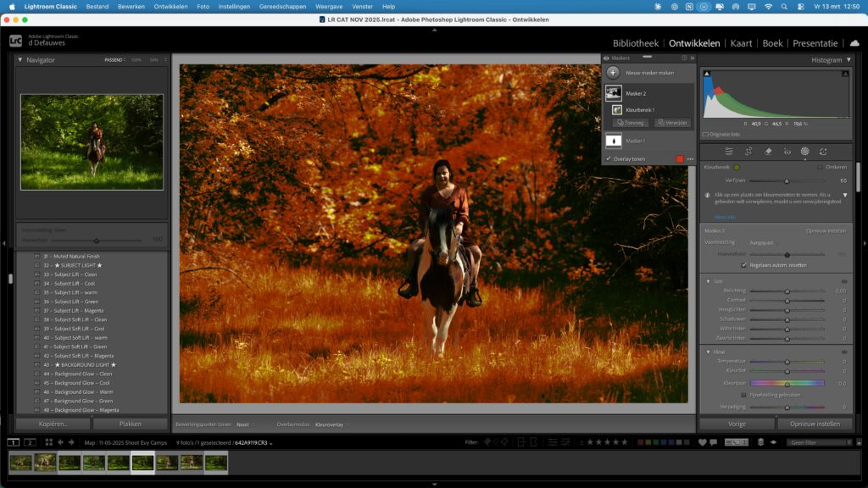Click the Plakken button
Viewport: 868px width, 488px height.
click(x=131, y=423)
